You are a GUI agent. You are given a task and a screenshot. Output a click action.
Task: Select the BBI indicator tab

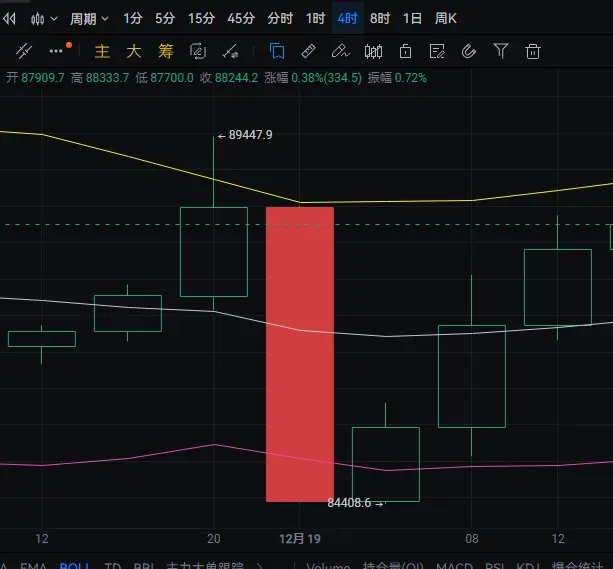(x=143, y=565)
